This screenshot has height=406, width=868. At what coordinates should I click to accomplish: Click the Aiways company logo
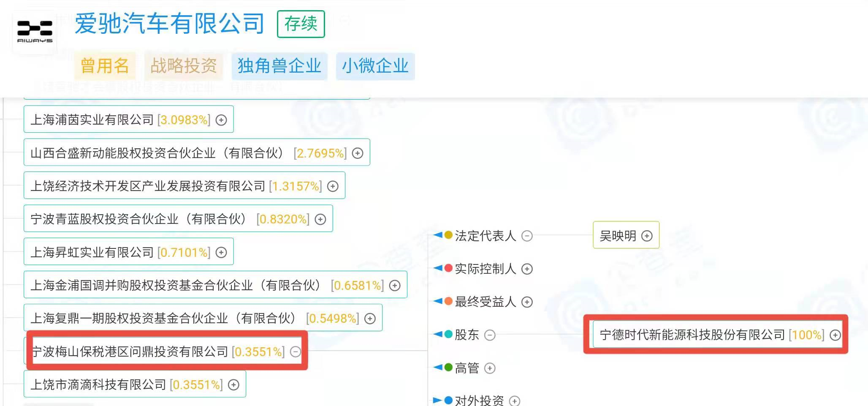coord(35,32)
